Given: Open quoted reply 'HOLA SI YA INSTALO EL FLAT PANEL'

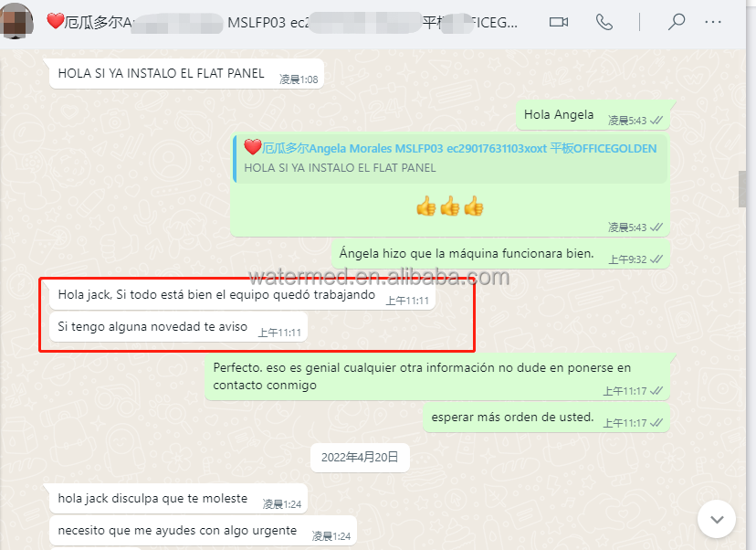Looking at the screenshot, I should [450, 158].
